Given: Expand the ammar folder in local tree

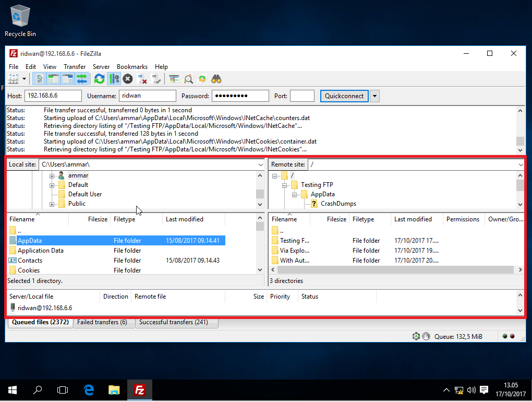Looking at the screenshot, I should click(x=52, y=176).
